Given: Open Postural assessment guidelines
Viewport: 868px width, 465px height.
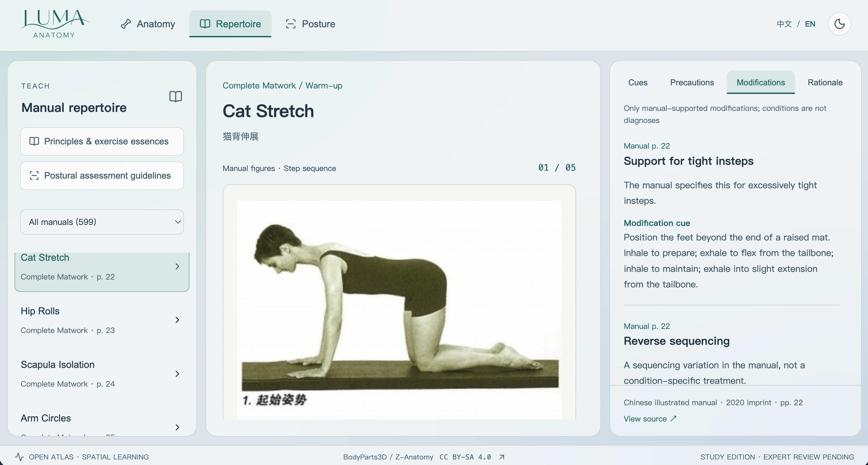Looking at the screenshot, I should click(x=102, y=175).
